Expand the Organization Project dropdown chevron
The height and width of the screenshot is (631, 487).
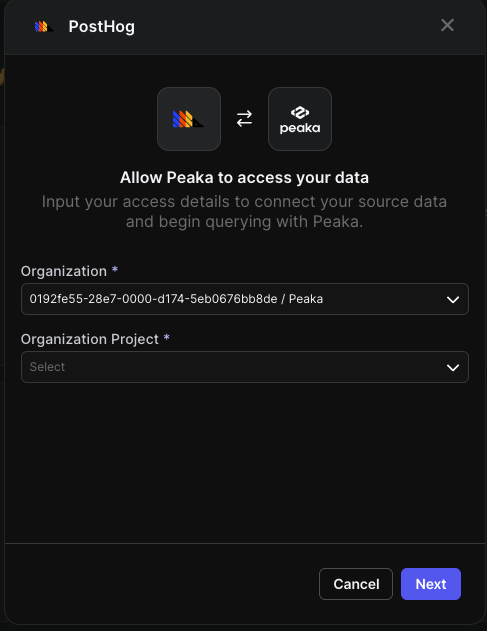453,367
